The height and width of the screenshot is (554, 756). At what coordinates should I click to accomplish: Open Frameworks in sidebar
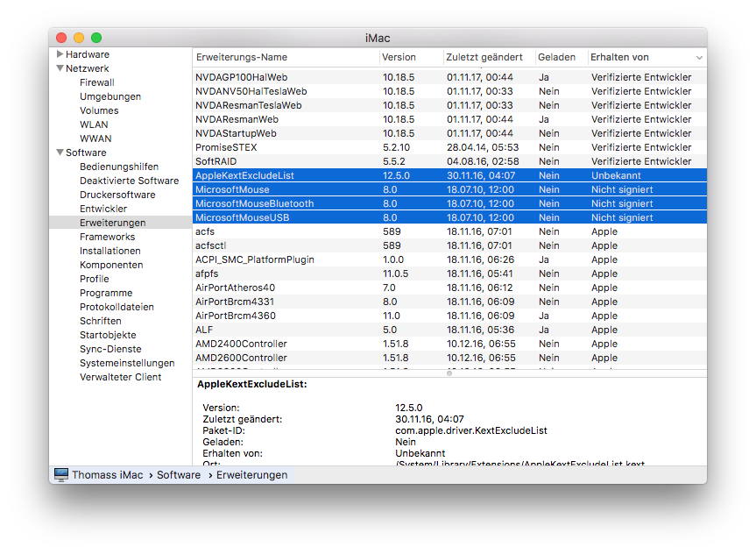tap(107, 237)
